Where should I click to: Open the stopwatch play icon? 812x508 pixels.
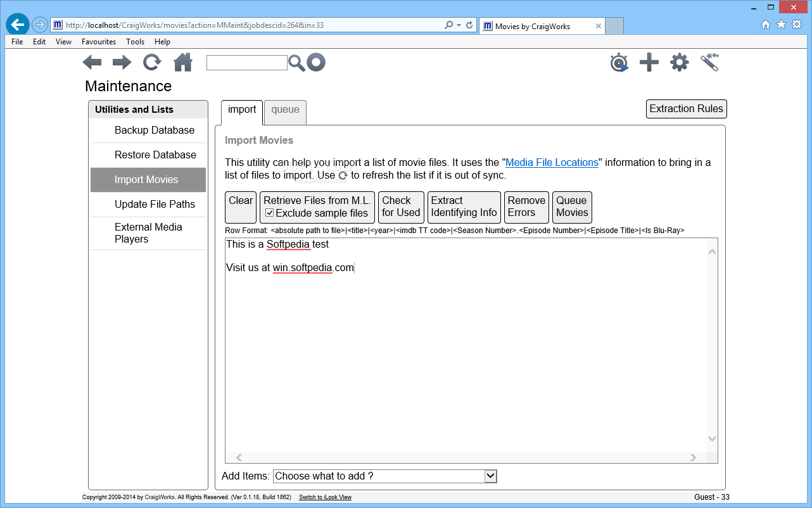(x=619, y=63)
